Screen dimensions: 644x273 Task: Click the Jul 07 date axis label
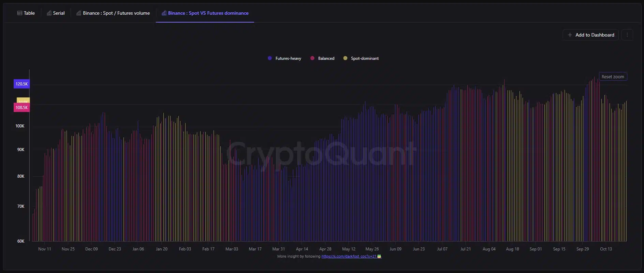pyautogui.click(x=442, y=249)
